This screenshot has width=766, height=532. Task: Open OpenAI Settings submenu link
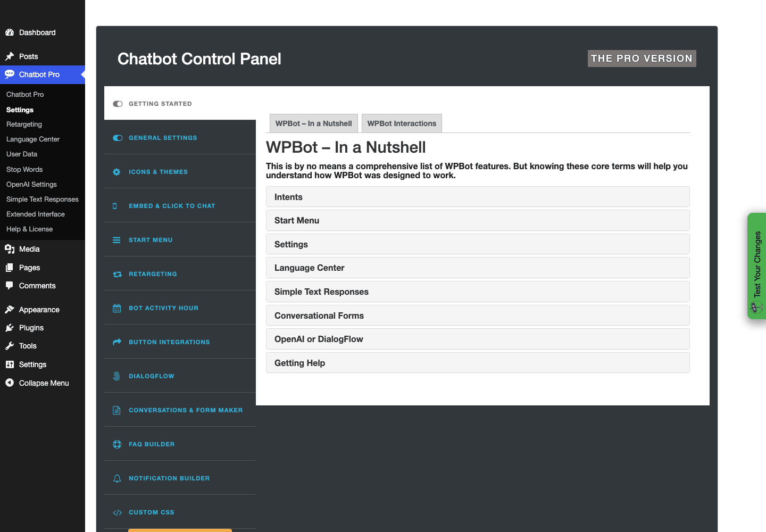[31, 185]
